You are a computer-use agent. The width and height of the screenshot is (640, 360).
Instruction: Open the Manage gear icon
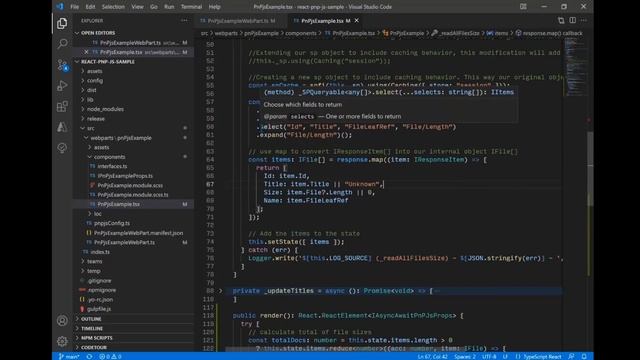(x=62, y=341)
